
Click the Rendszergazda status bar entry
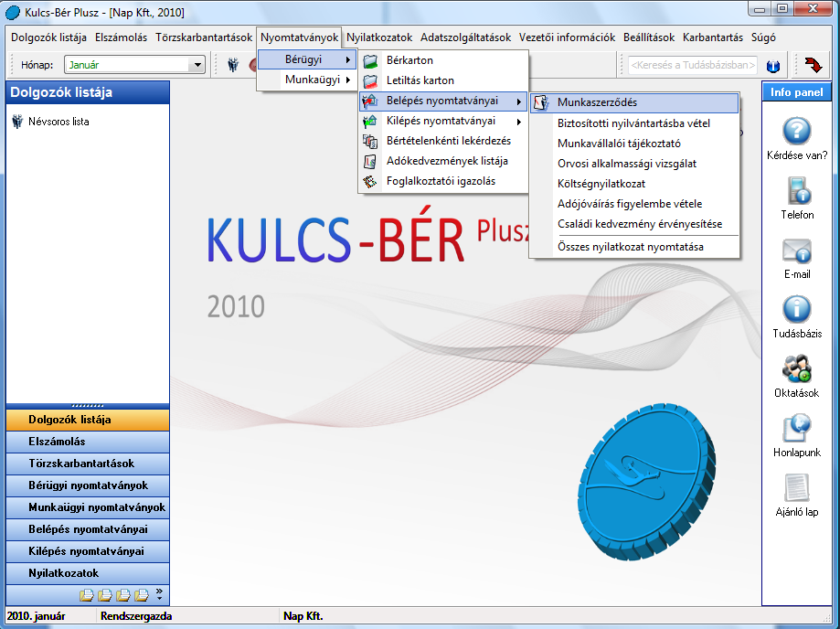pyautogui.click(x=136, y=616)
